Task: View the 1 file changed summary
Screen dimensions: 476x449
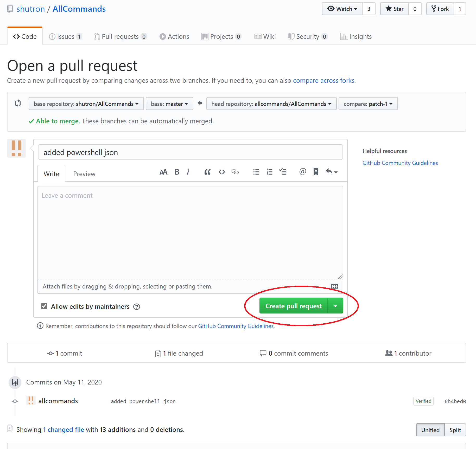Action: 179,353
